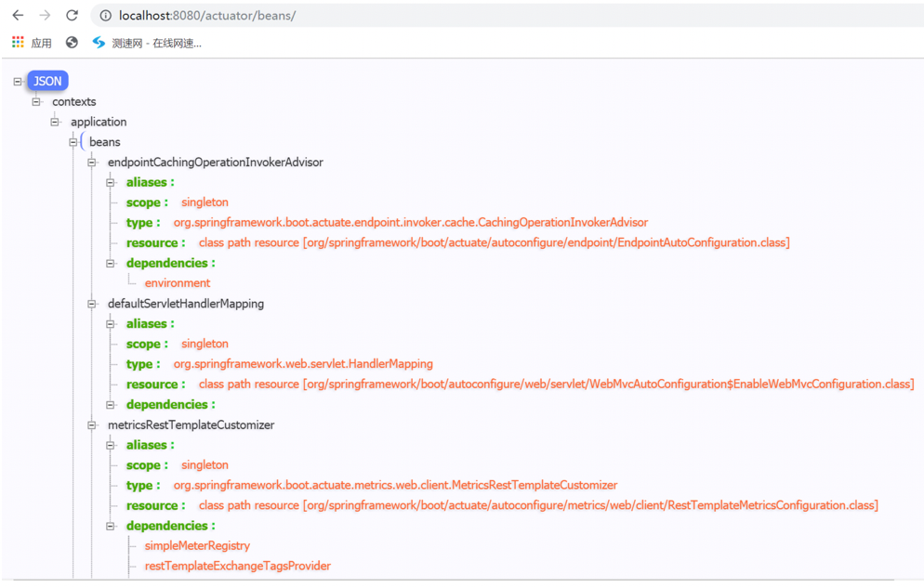Collapse aliases under endpointCachingOperationInvokerAdvisor
Image resolution: width=924 pixels, height=587 pixels.
coord(111,183)
